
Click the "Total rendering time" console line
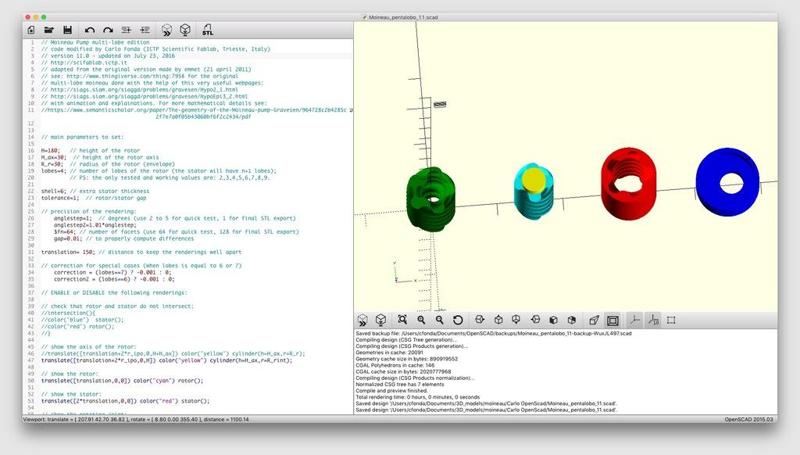click(x=418, y=397)
